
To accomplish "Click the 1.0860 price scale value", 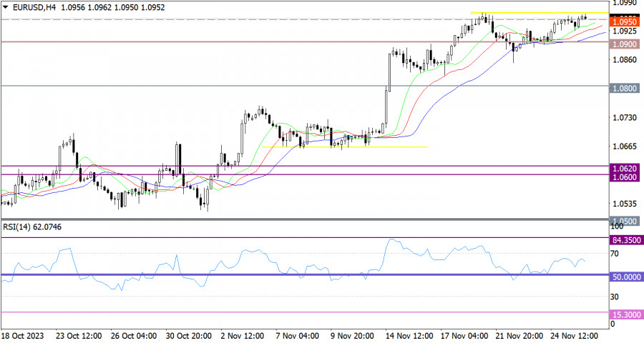I will [x=625, y=60].
